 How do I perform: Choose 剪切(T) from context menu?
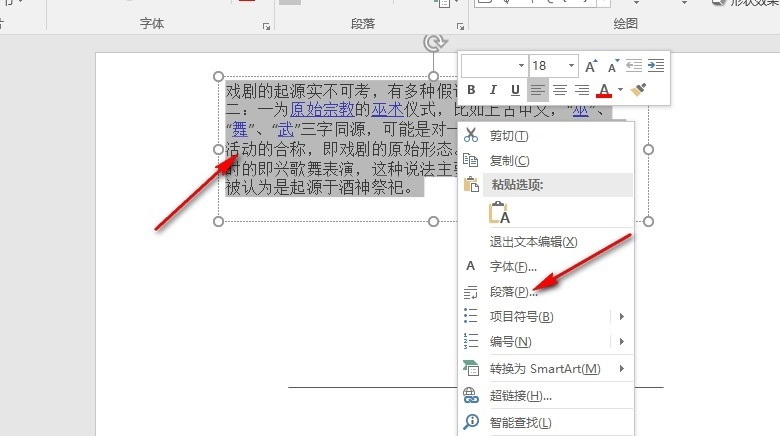click(x=508, y=135)
